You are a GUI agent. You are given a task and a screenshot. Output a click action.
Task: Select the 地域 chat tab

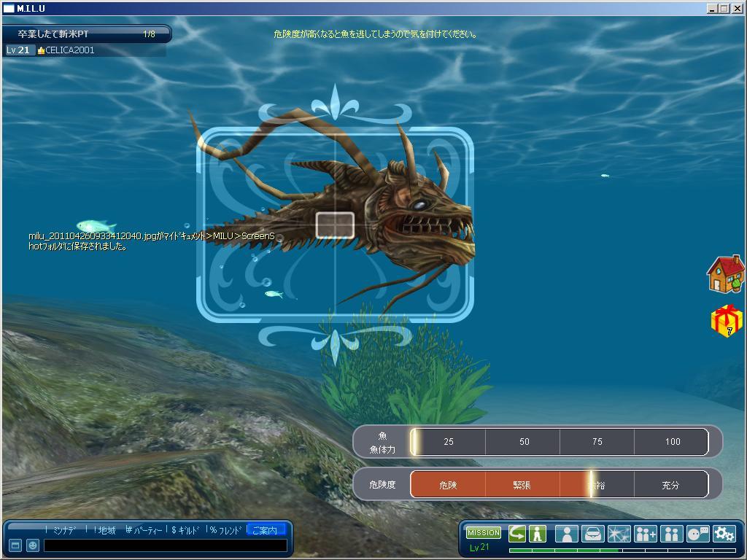point(105,530)
